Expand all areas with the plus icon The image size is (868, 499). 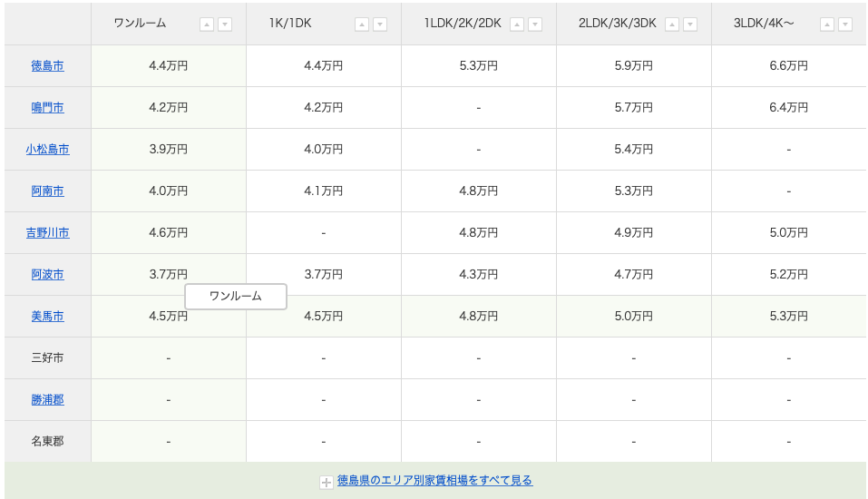[x=326, y=483]
